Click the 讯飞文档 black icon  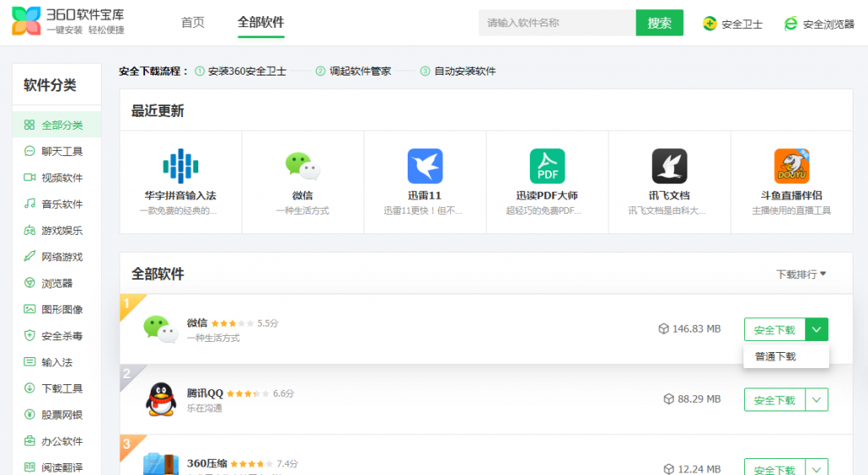pos(670,166)
